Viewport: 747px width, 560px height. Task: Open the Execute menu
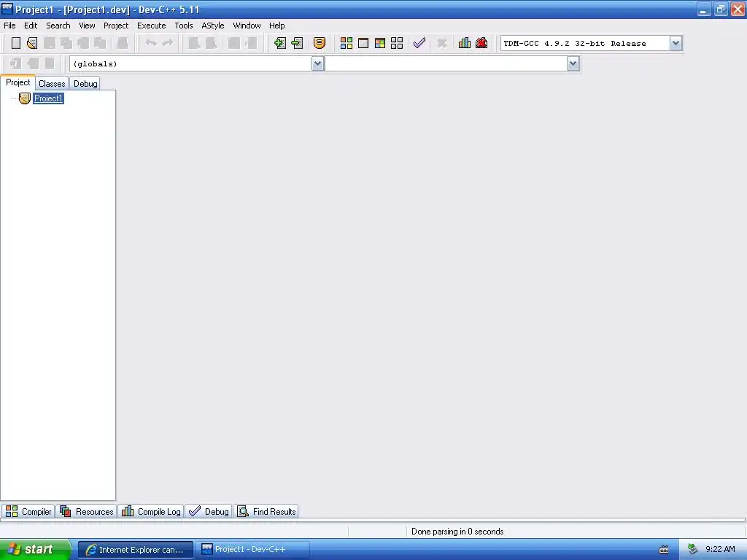point(152,26)
